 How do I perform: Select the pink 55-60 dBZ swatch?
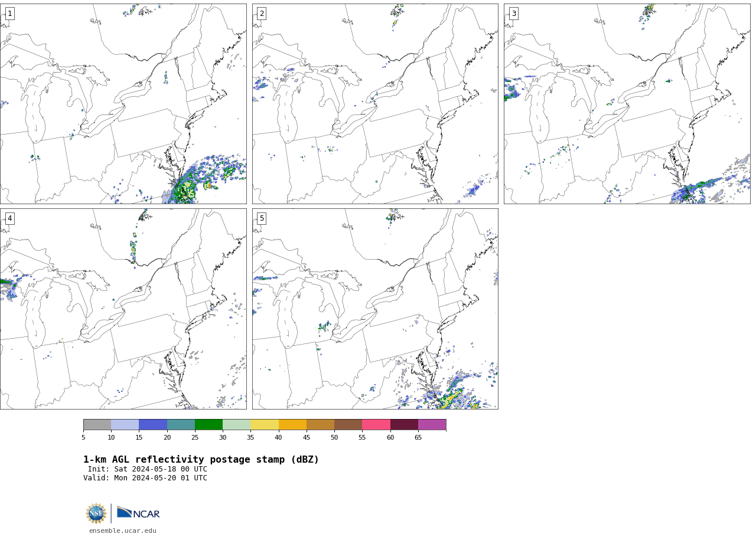click(x=376, y=425)
